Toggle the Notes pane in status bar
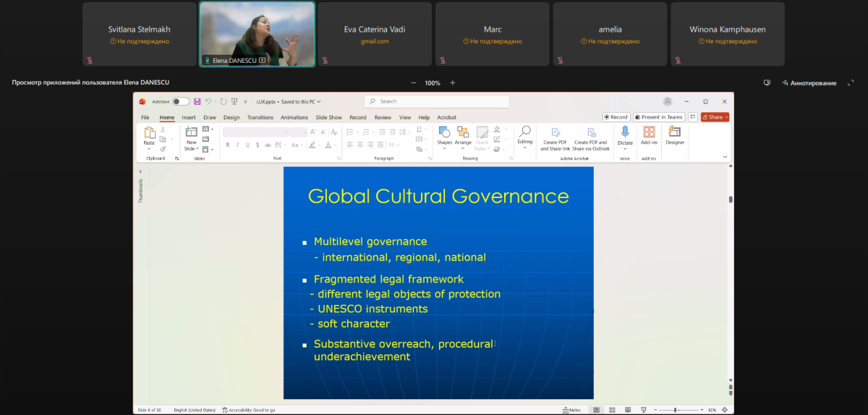The width and height of the screenshot is (868, 415). (x=571, y=410)
